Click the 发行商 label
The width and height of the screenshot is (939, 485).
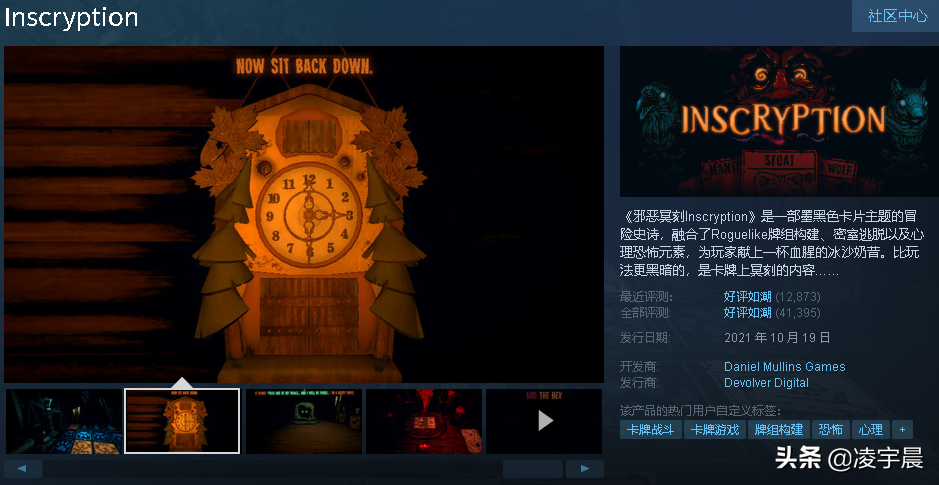click(640, 383)
